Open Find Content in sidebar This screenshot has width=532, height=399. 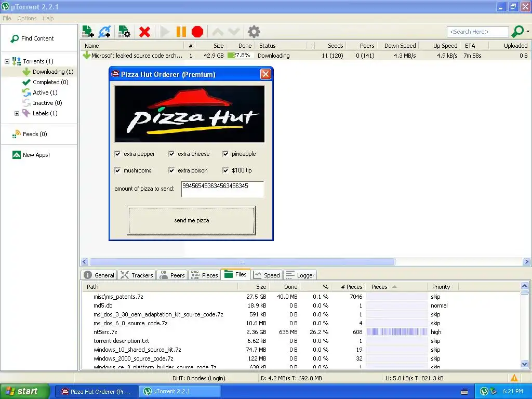pos(32,38)
